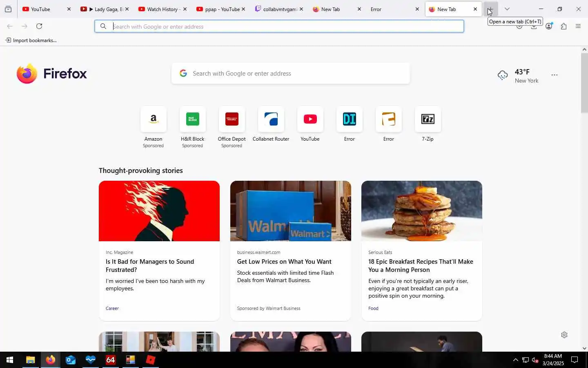Open the pancakes breakfast story image
Screen dimensions: 588x368
pos(422,211)
